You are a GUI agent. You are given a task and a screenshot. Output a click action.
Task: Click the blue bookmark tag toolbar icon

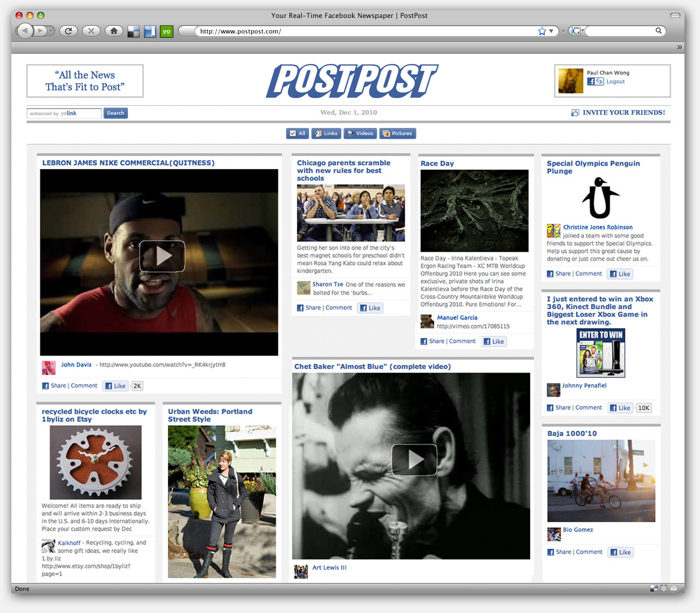pos(150,31)
